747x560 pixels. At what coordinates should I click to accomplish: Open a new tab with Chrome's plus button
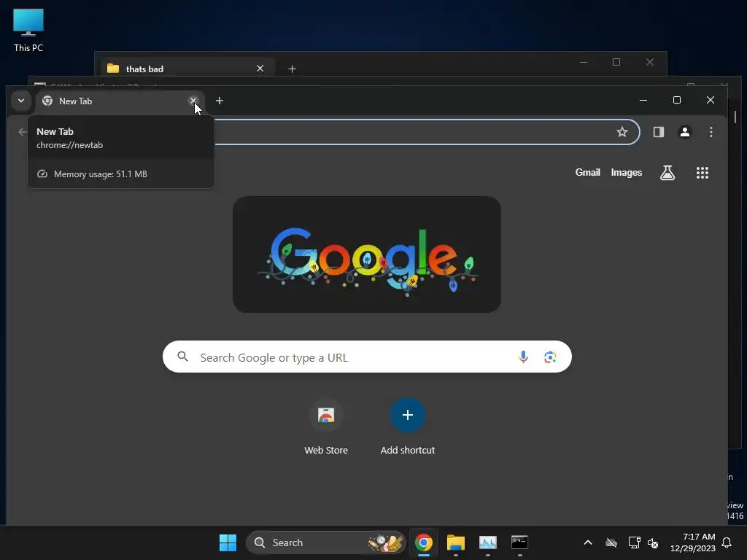[219, 101]
